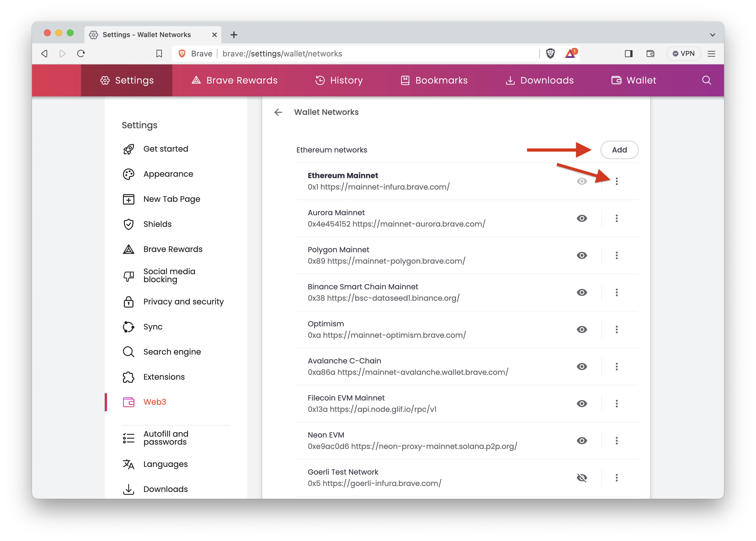
Task: Open a new tab with the plus button
Action: click(234, 35)
